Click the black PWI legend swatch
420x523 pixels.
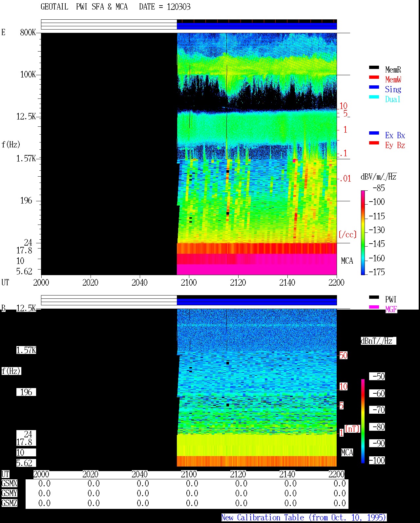374,297
